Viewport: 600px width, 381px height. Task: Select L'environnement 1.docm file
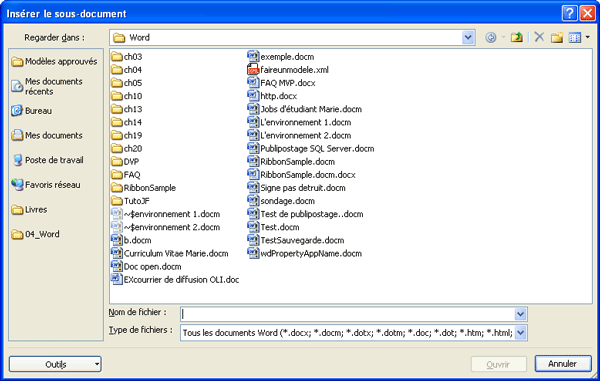click(299, 122)
